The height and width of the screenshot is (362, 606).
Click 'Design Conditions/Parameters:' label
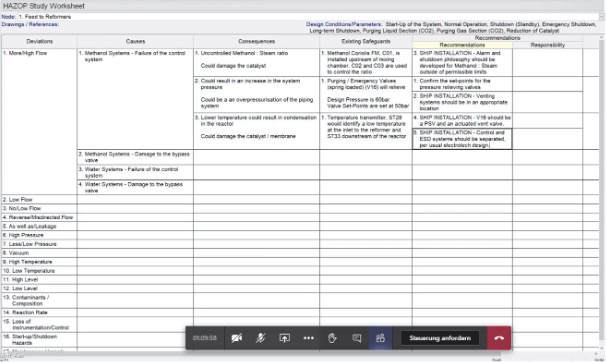344,24
